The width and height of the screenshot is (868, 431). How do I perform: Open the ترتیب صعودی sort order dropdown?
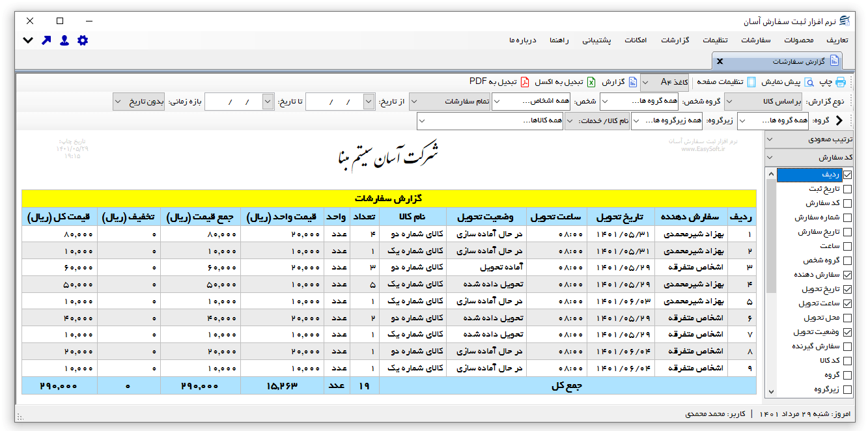810,140
